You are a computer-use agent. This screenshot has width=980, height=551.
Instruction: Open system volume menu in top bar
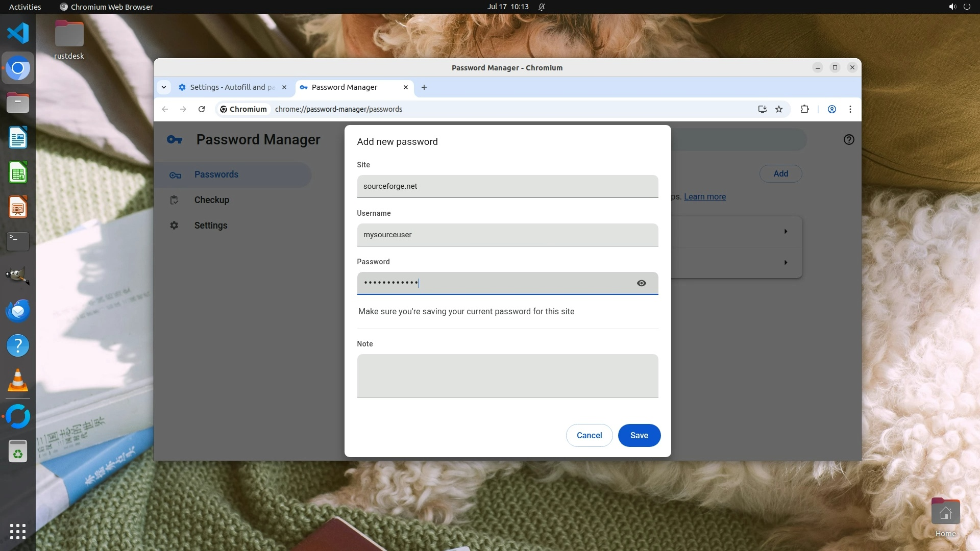coord(952,7)
